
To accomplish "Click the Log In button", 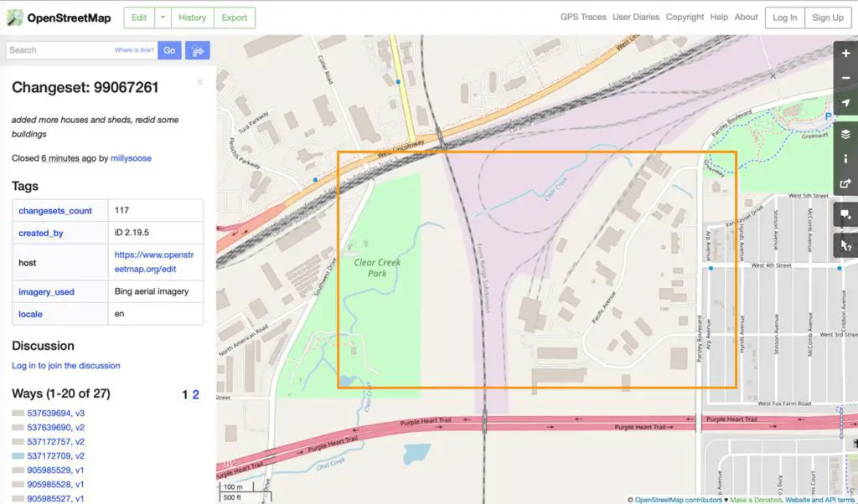I will click(784, 18).
